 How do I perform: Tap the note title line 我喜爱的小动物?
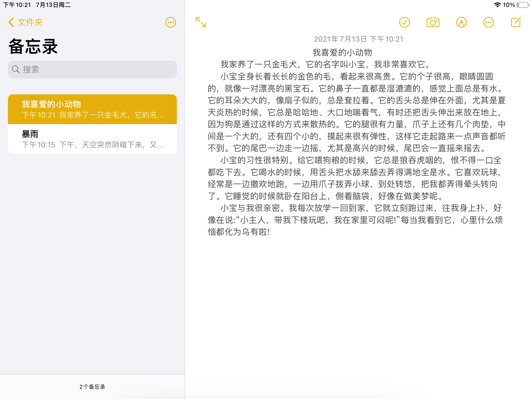pos(342,52)
